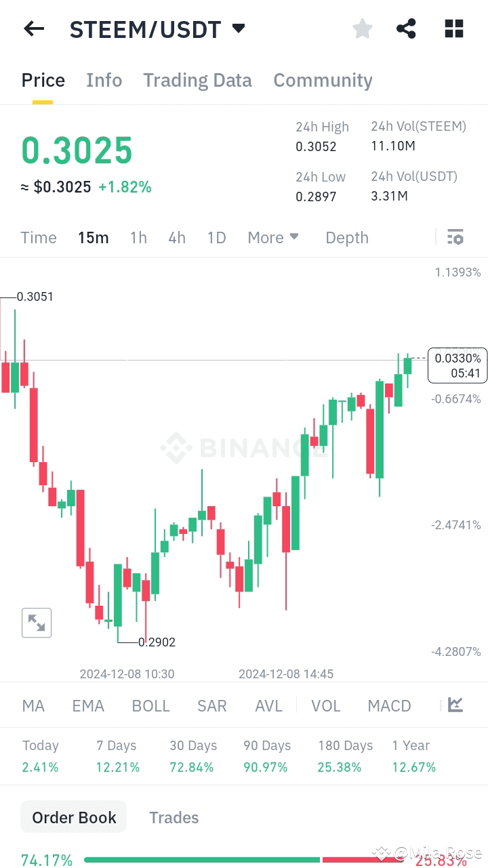Open the Trades tab

pyautogui.click(x=174, y=817)
